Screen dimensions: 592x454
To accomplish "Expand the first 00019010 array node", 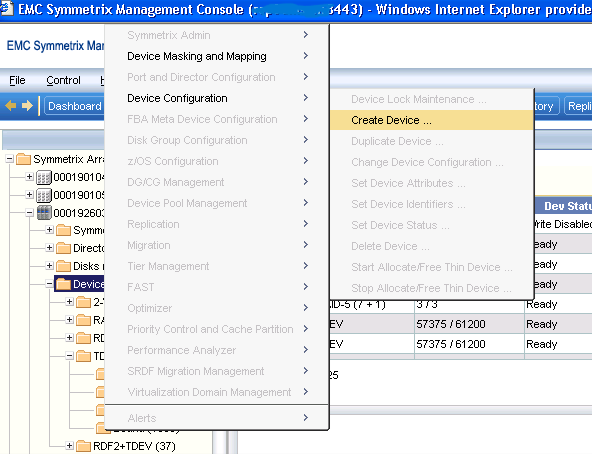I will coord(29,176).
